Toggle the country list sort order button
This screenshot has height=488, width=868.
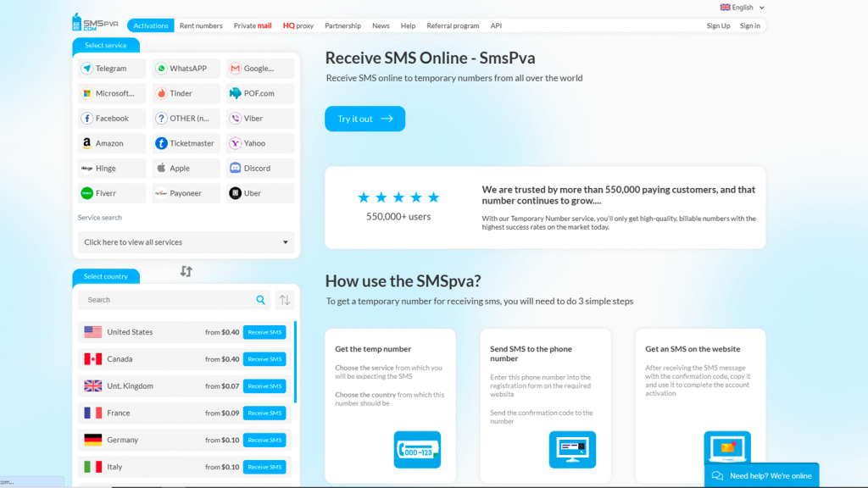click(285, 300)
